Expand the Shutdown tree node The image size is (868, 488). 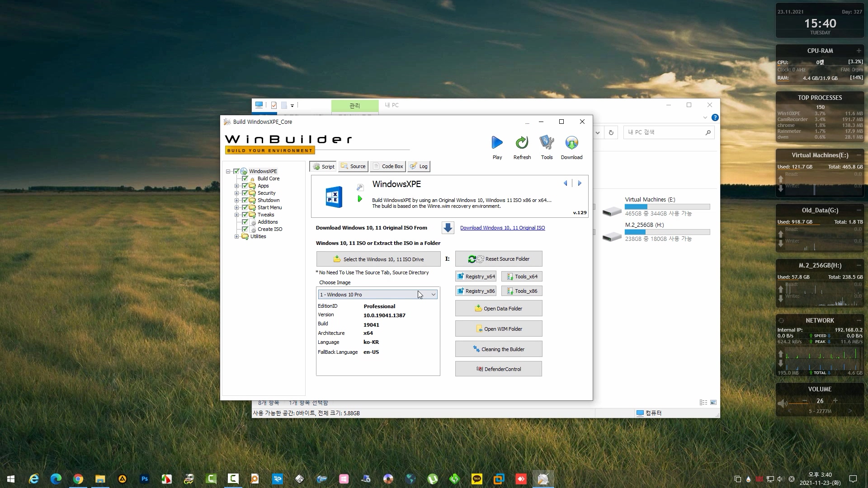click(x=236, y=200)
